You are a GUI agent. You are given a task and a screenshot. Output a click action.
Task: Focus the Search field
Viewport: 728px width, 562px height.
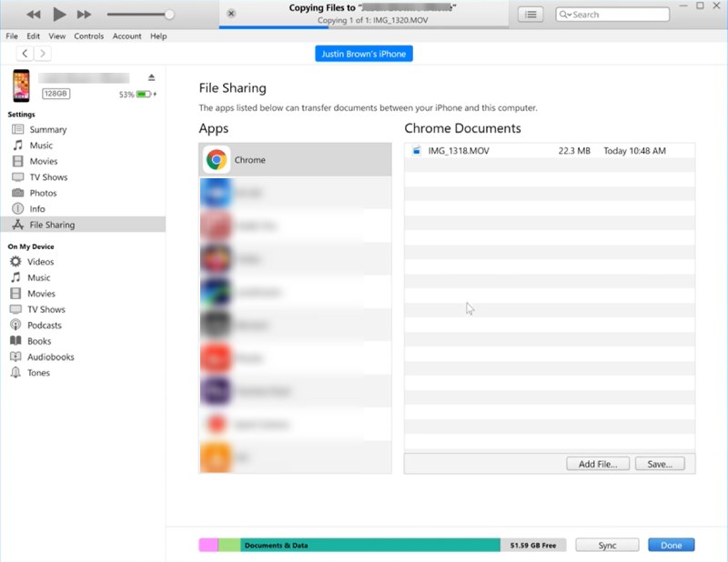(612, 15)
